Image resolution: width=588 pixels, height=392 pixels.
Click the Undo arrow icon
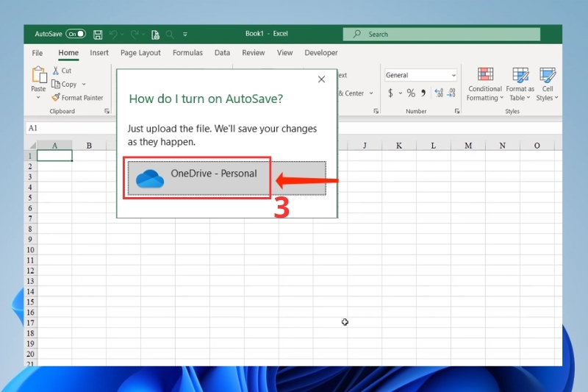click(113, 35)
